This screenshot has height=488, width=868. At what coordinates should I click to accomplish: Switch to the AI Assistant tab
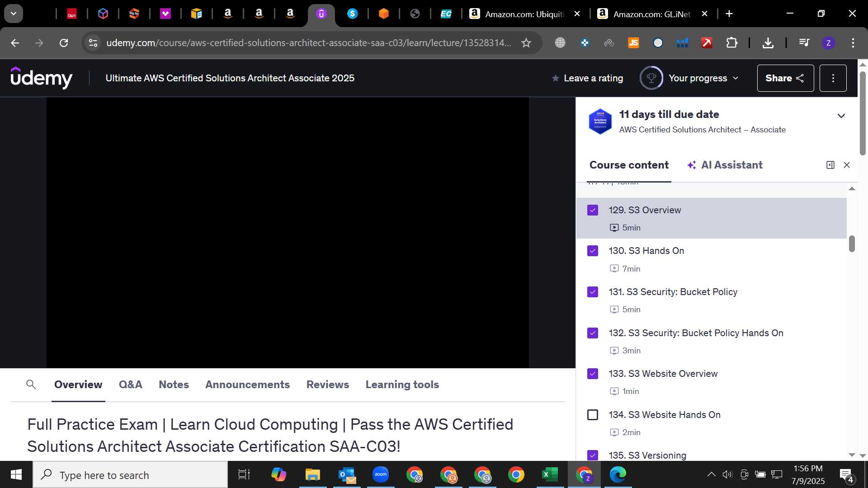point(725,165)
